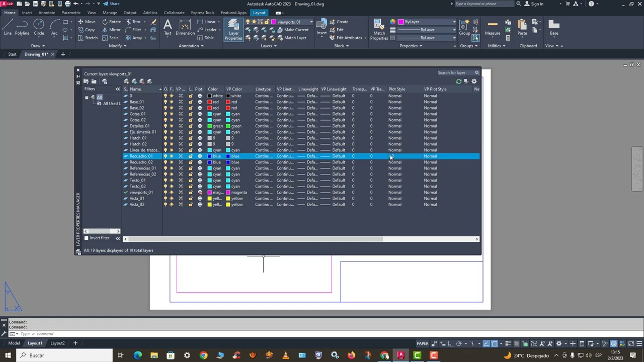This screenshot has width=644, height=362.
Task: Click the Group objects icon
Action: (x=464, y=28)
